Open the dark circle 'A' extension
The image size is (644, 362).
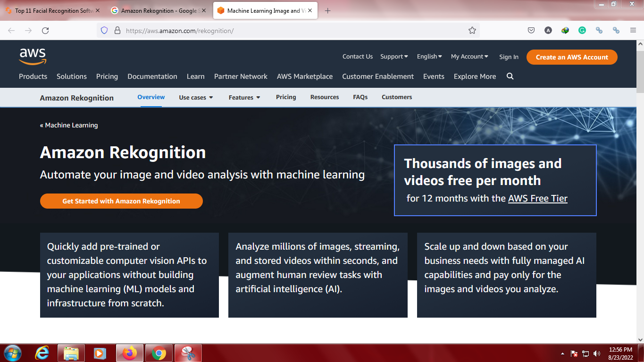coord(548,30)
